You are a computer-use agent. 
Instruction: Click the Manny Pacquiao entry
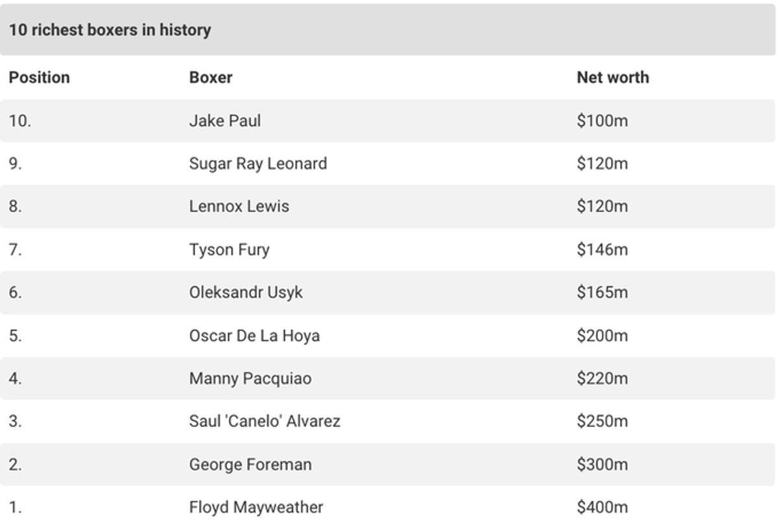250,379
